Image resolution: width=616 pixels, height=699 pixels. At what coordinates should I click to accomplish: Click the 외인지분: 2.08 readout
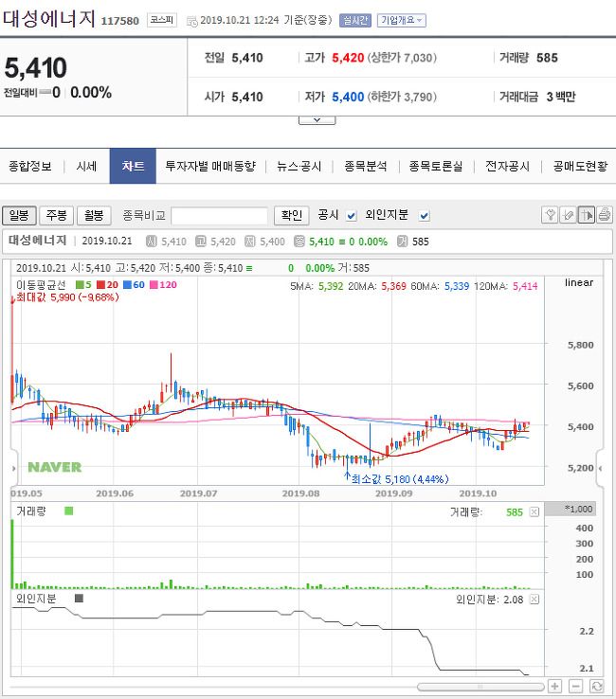(489, 600)
